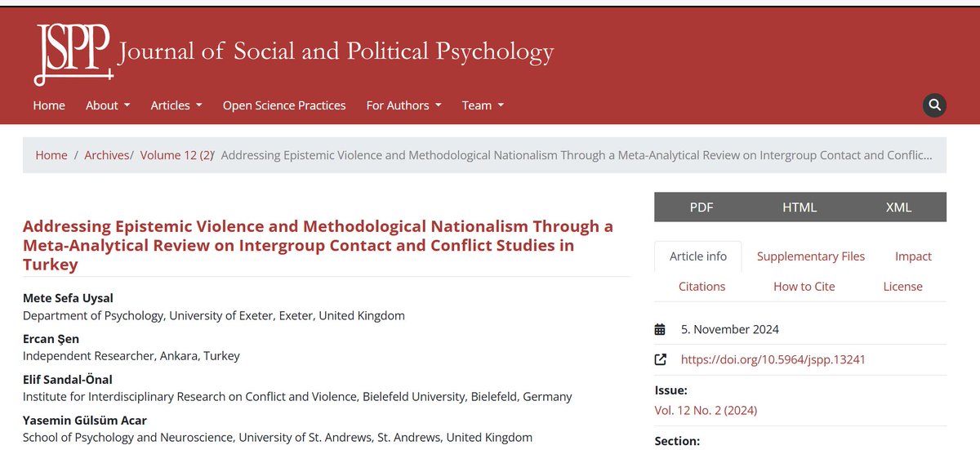Click author name Ercan Şen
This screenshot has width=980, height=450.
51,339
